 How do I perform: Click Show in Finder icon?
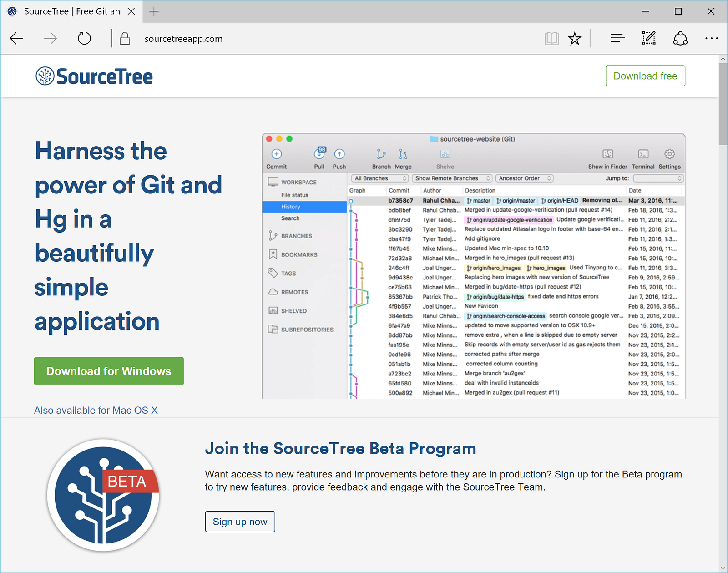click(x=608, y=154)
